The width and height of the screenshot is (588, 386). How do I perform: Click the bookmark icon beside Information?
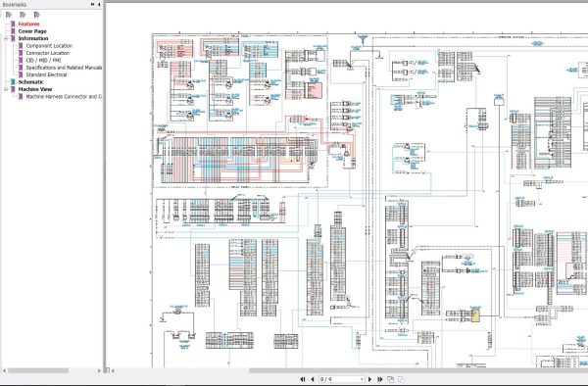pyautogui.click(x=13, y=38)
